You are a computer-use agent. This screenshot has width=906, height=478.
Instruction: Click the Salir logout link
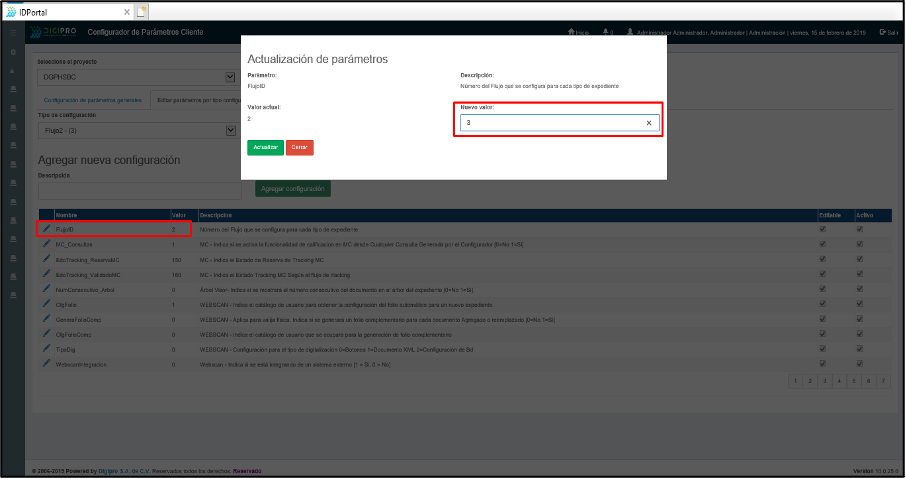(887, 33)
